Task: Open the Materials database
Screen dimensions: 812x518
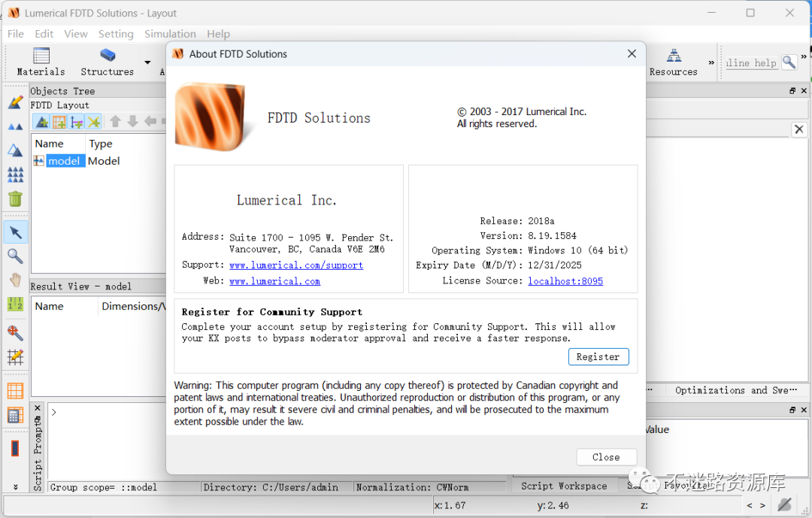Action: 41,62
